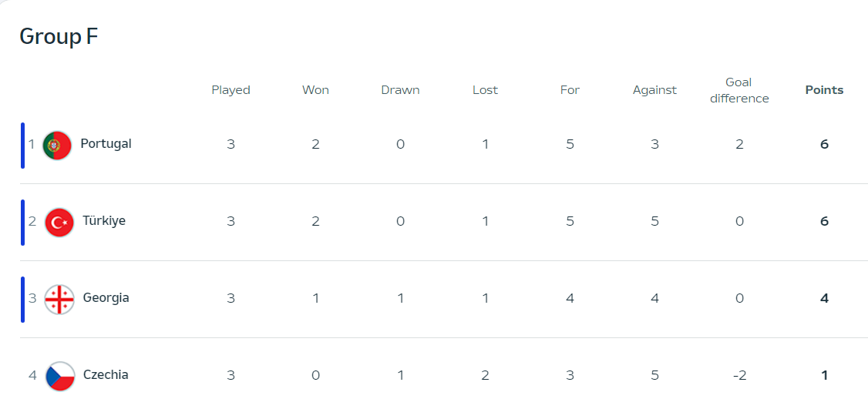Click the For column header
The image size is (868, 409).
[x=570, y=90]
